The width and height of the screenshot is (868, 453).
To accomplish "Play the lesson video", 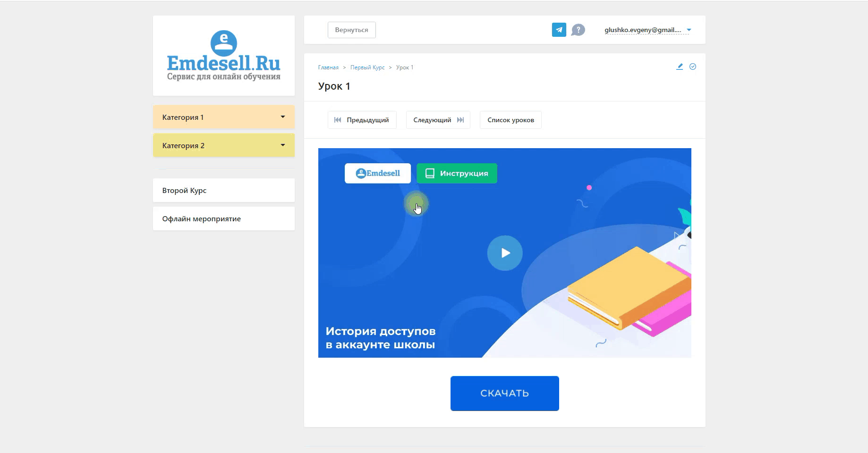I will point(505,253).
